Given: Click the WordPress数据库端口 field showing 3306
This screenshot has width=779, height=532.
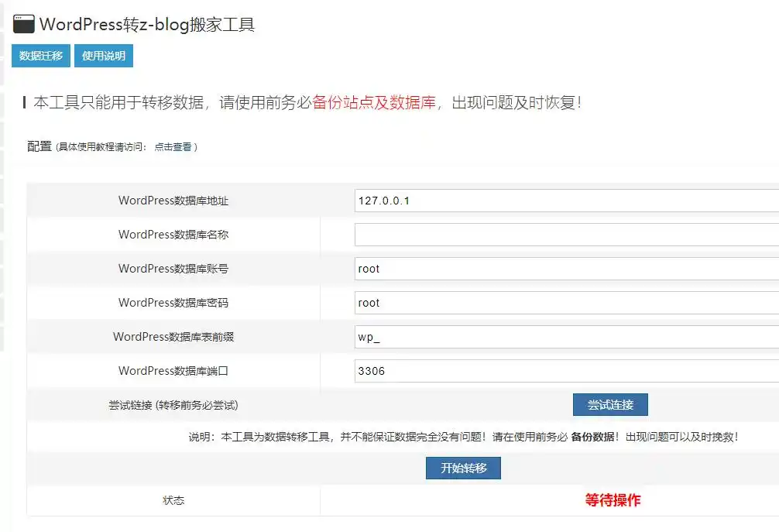Looking at the screenshot, I should pyautogui.click(x=565, y=371).
